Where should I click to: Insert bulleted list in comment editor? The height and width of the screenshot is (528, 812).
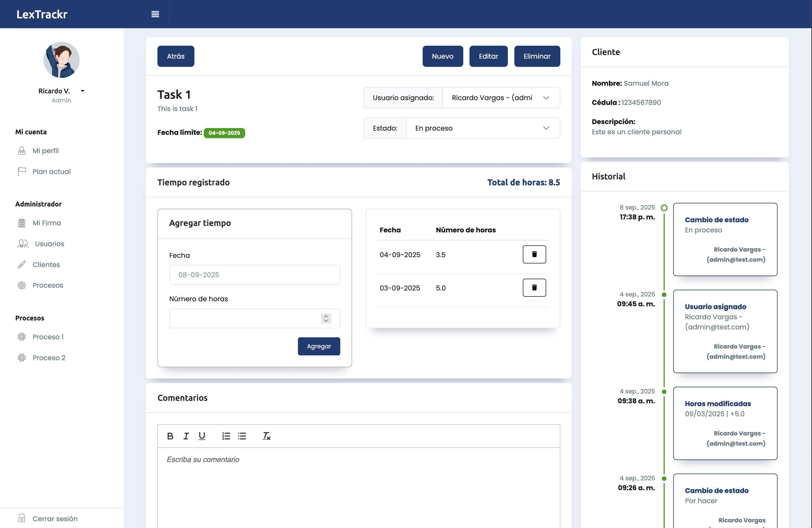point(242,436)
